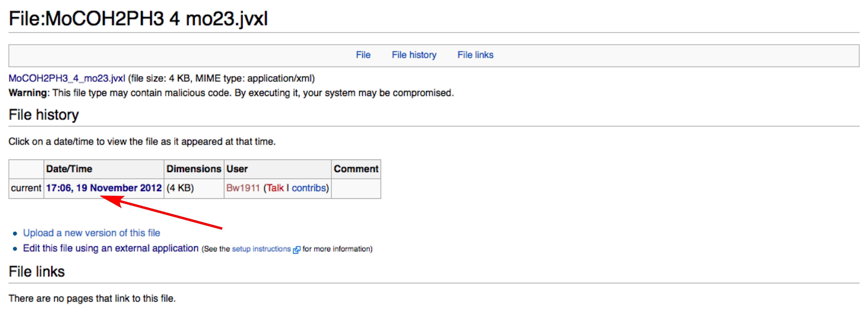Jump to File history in navigation bar

(414, 55)
